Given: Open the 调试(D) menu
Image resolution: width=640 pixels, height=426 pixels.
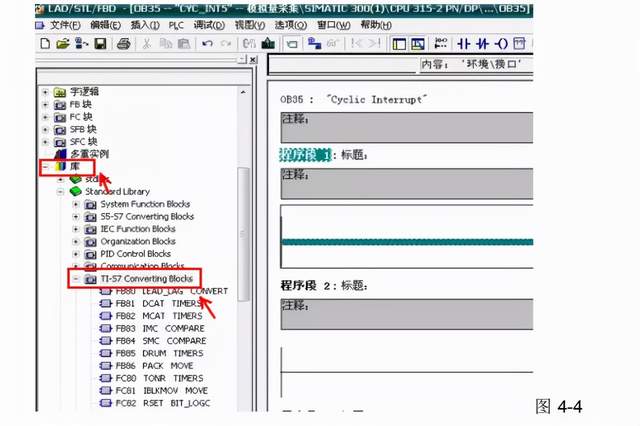Looking at the screenshot, I should (x=209, y=25).
